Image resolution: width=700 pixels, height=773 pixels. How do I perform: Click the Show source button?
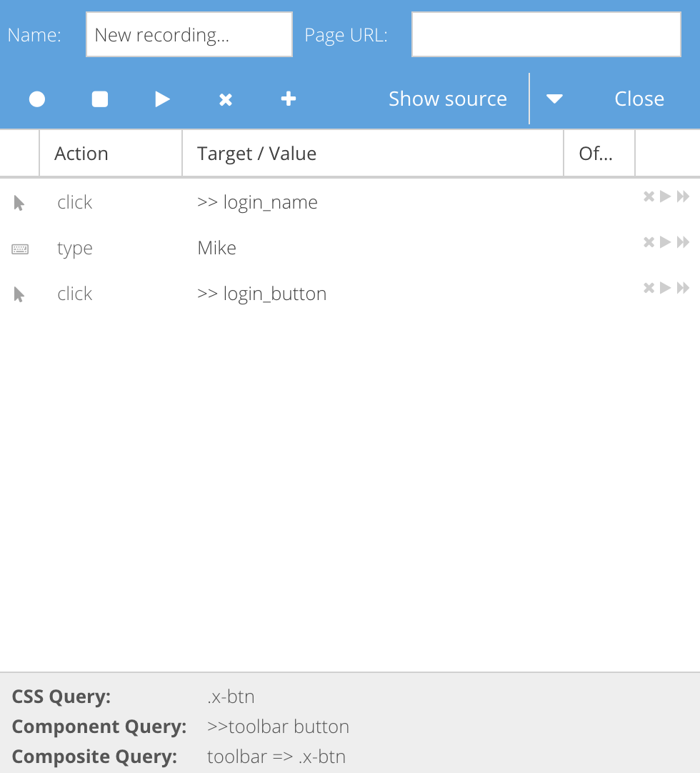pos(448,99)
